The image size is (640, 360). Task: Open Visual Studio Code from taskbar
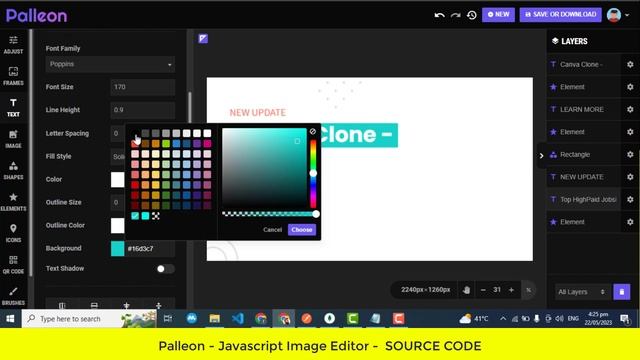pyautogui.click(x=238, y=319)
